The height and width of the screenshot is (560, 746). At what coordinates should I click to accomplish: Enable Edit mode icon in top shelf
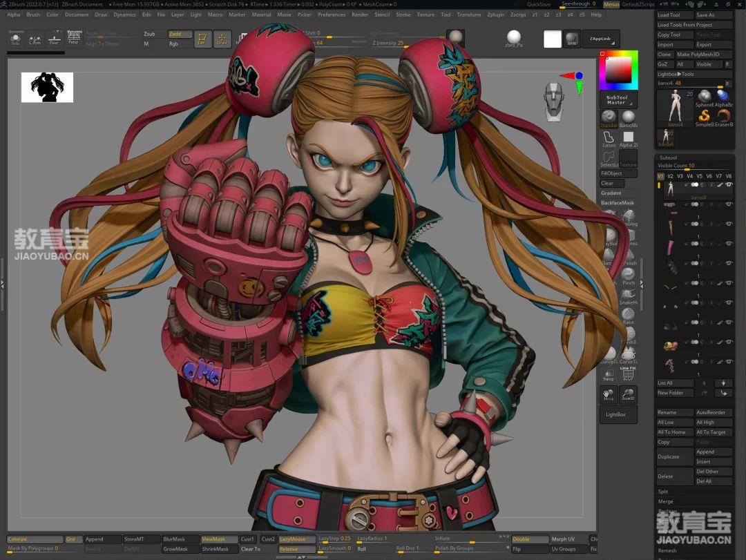tap(202, 39)
